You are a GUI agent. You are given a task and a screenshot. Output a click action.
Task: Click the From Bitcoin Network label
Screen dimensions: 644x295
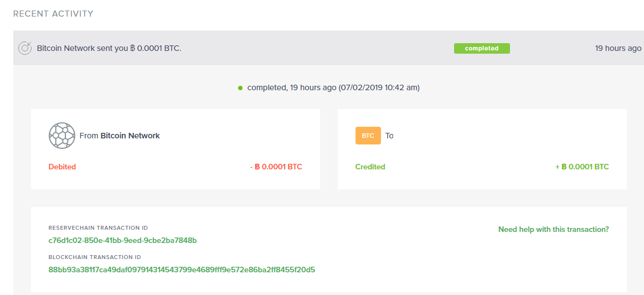(120, 136)
